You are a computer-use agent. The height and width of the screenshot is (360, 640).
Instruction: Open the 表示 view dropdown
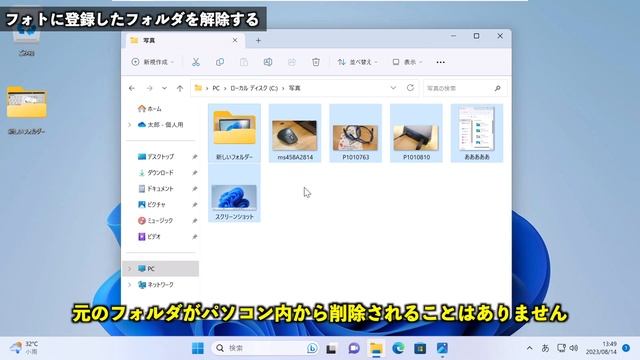click(407, 62)
